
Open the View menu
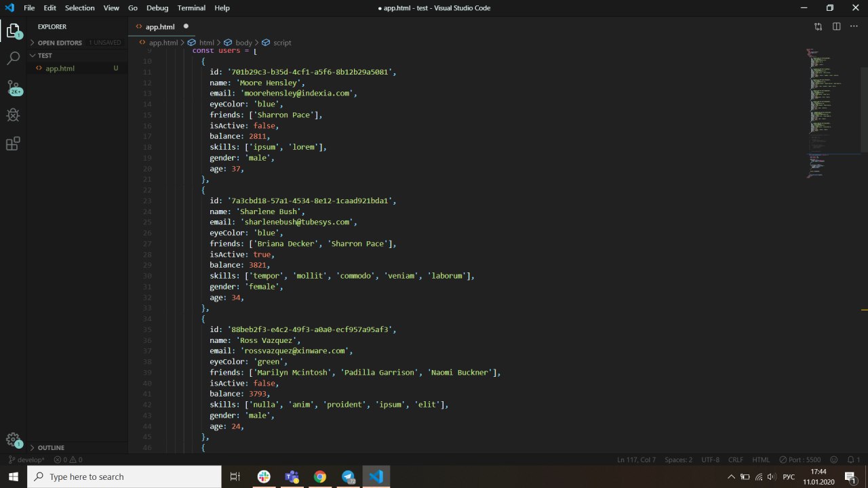pyautogui.click(x=111, y=8)
